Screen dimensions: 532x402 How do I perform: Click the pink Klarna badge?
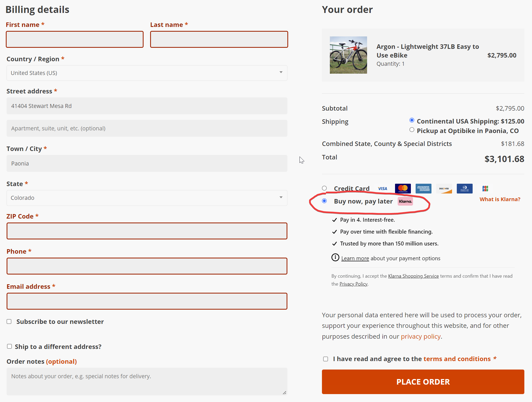pyautogui.click(x=405, y=201)
